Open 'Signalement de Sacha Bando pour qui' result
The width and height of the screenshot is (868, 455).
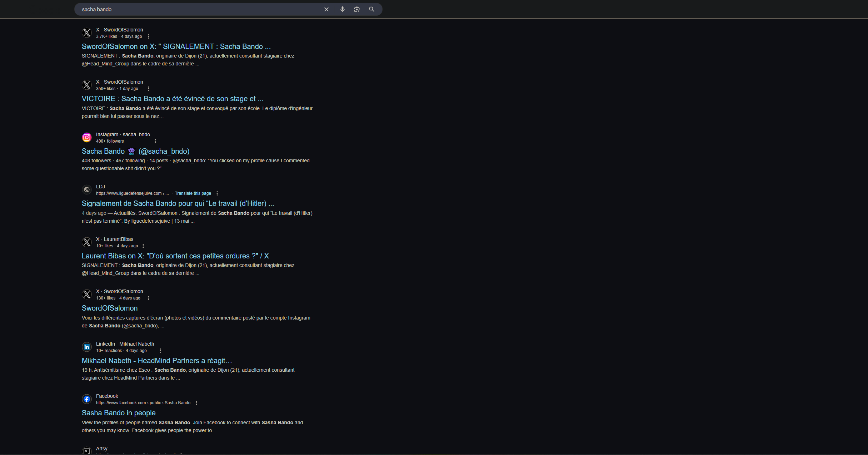pyautogui.click(x=178, y=203)
